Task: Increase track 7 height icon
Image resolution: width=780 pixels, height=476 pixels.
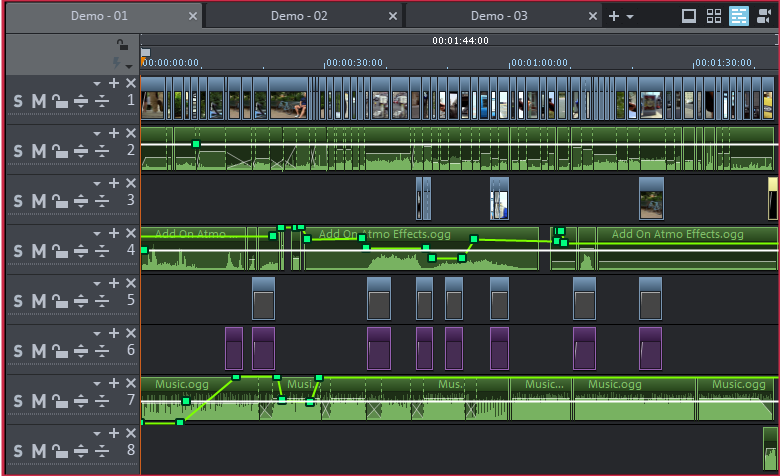Action: [81, 401]
